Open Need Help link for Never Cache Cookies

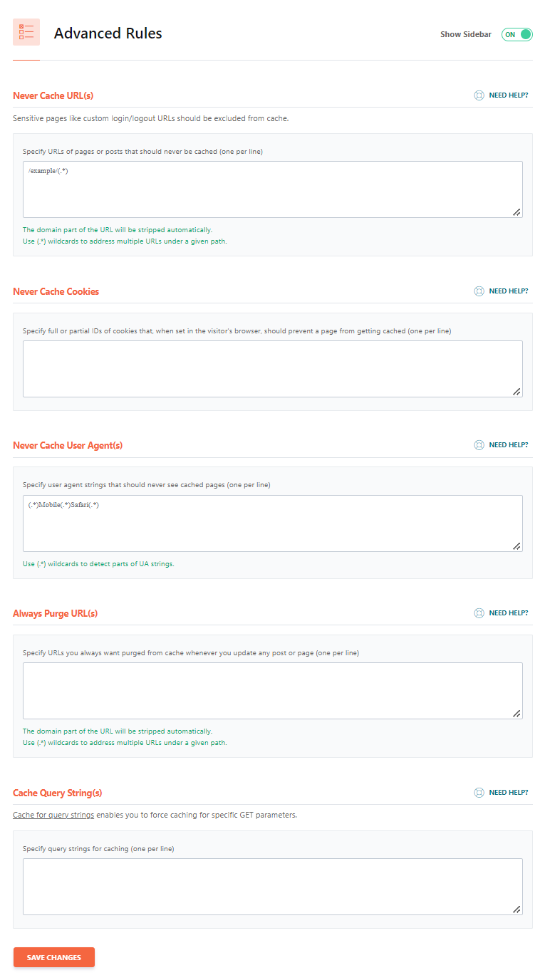pyautogui.click(x=509, y=291)
